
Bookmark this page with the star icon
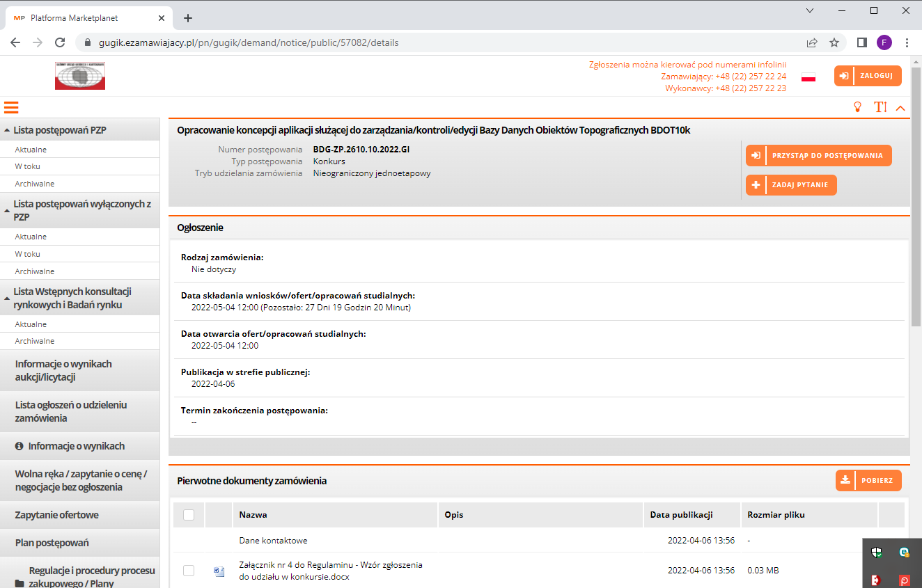pos(834,42)
